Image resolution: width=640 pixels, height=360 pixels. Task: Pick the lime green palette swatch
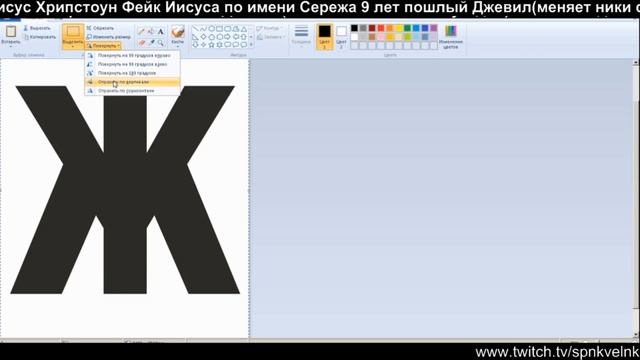tap(407, 37)
